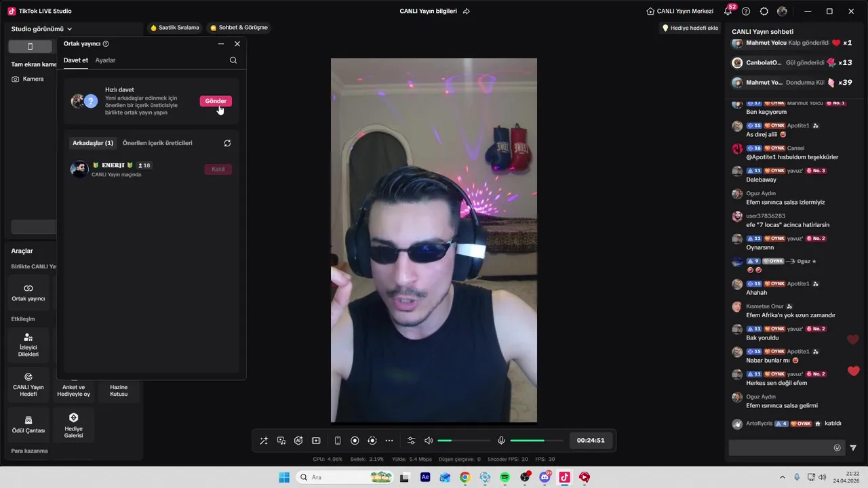Open CANLI Yayın Merkezi
Viewport: 868px width, 488px height.
(x=680, y=11)
